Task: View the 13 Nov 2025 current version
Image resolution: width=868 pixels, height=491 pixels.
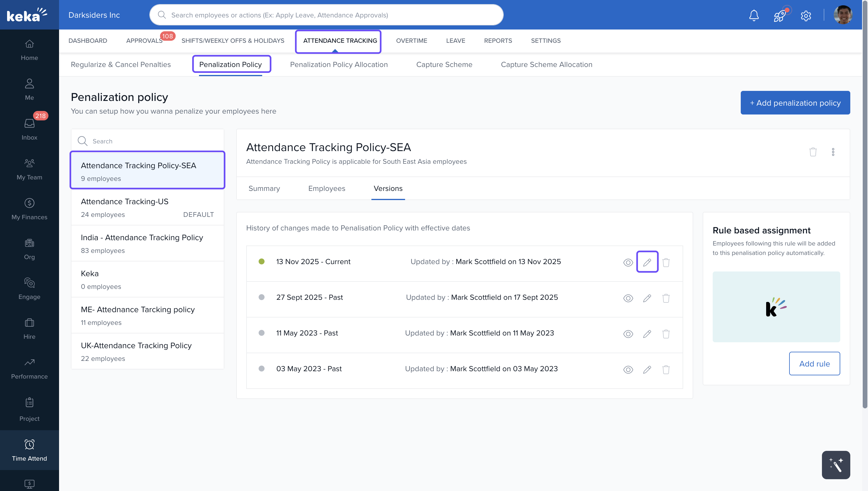Action: [x=628, y=262]
